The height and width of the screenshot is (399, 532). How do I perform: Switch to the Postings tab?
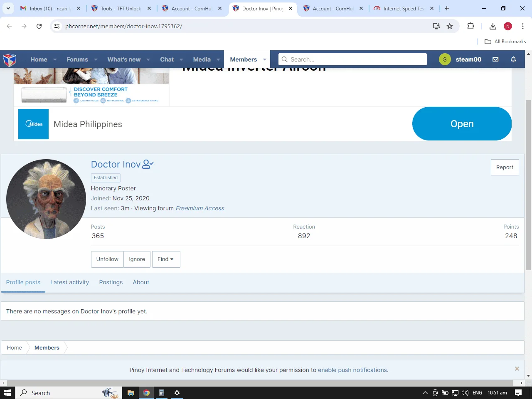click(111, 282)
